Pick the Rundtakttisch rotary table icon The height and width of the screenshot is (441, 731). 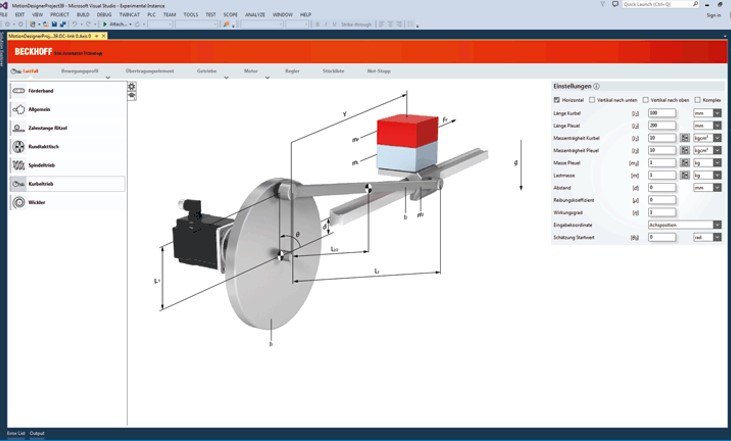tap(19, 147)
